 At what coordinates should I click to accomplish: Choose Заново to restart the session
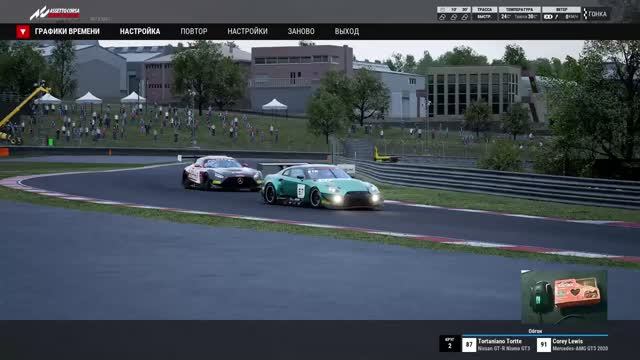click(301, 31)
